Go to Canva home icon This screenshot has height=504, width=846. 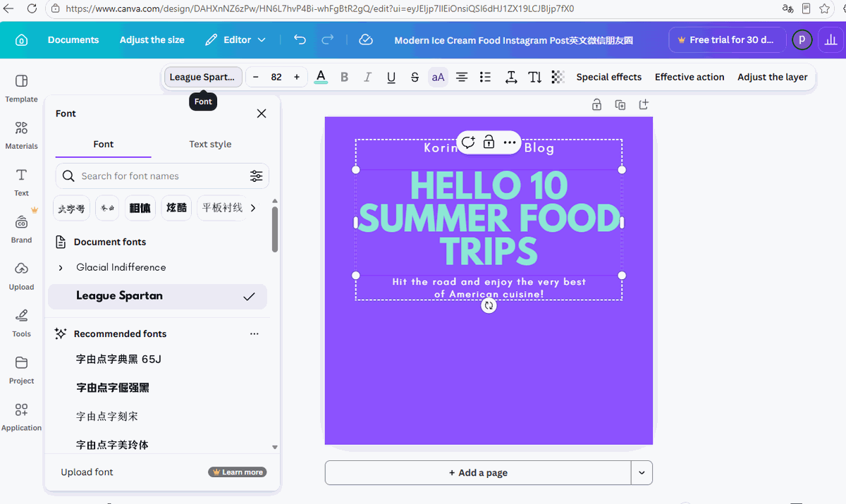pyautogui.click(x=21, y=40)
